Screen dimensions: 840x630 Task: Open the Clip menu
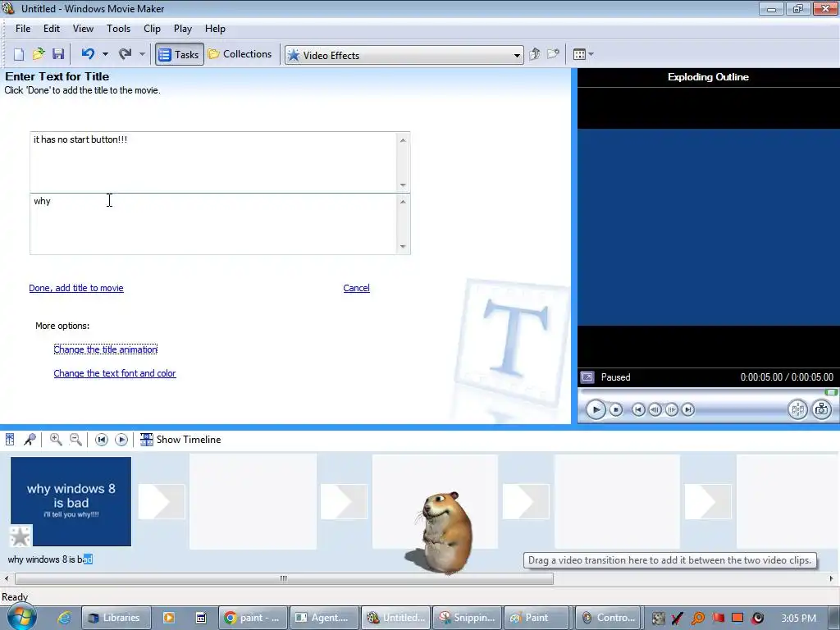[152, 29]
